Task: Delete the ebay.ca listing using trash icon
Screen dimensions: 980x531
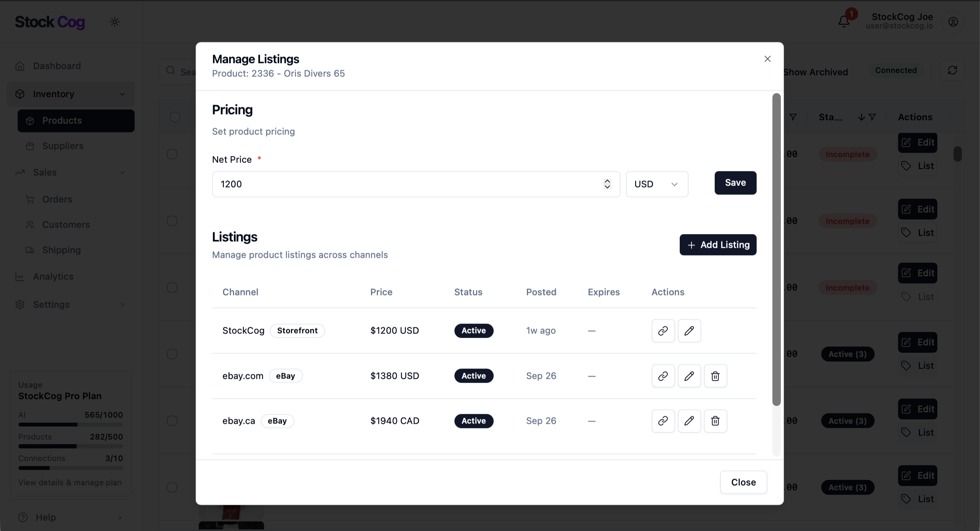Action: (715, 421)
